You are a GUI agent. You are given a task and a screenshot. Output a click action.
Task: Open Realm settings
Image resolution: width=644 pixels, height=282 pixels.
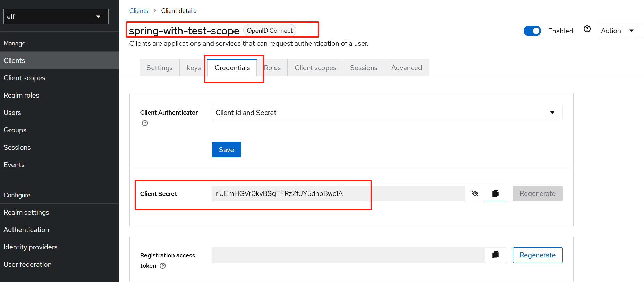point(59,212)
